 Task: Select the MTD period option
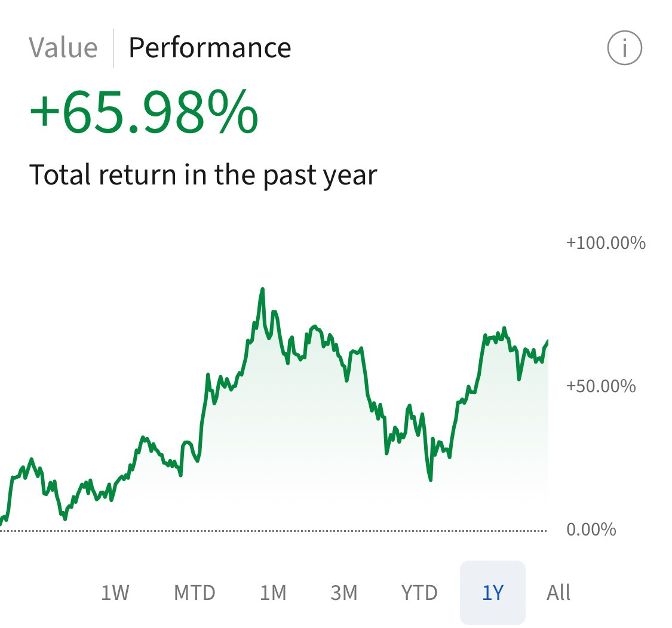click(194, 593)
